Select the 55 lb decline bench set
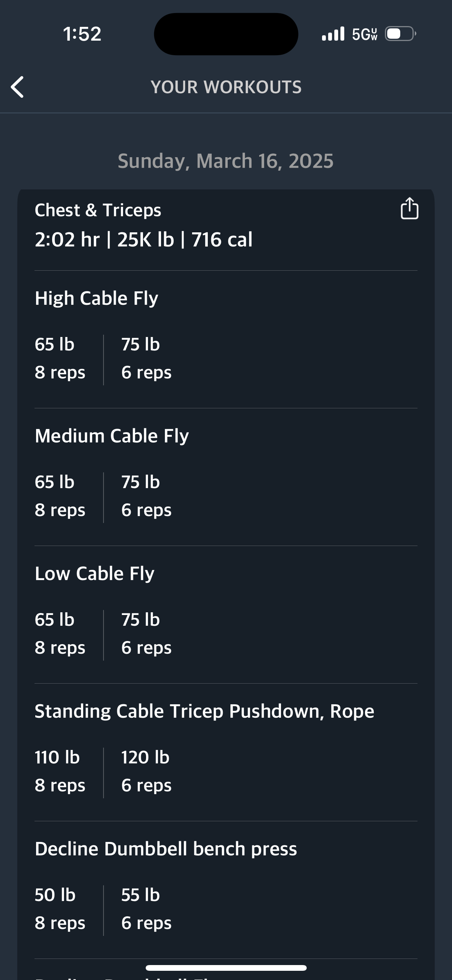 146,909
